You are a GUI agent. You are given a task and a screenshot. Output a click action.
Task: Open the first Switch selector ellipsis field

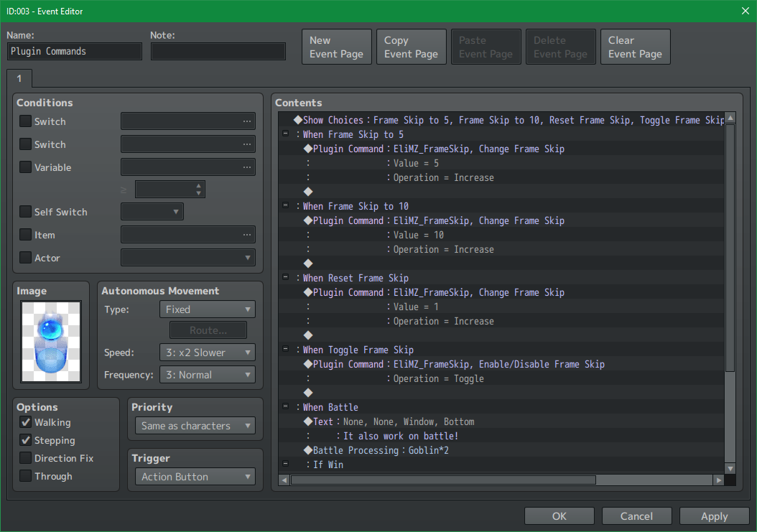pos(187,121)
